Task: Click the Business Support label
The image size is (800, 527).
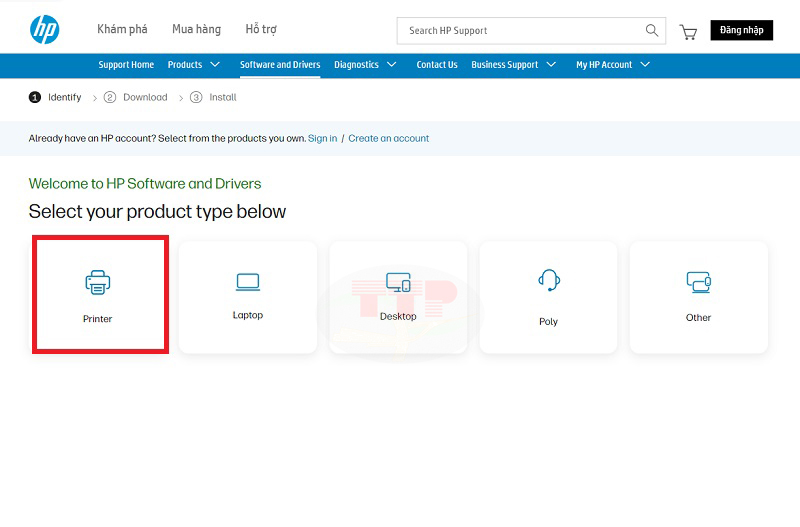Action: pos(505,65)
